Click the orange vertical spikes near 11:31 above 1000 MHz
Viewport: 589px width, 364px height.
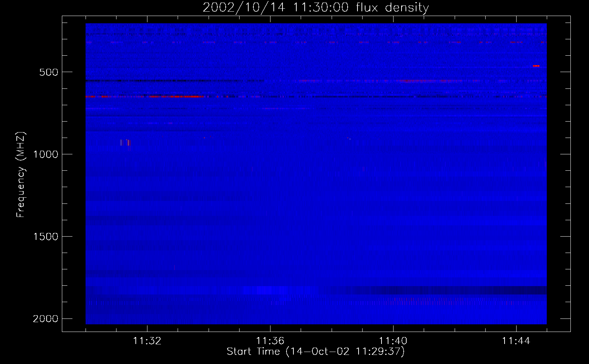pos(125,142)
